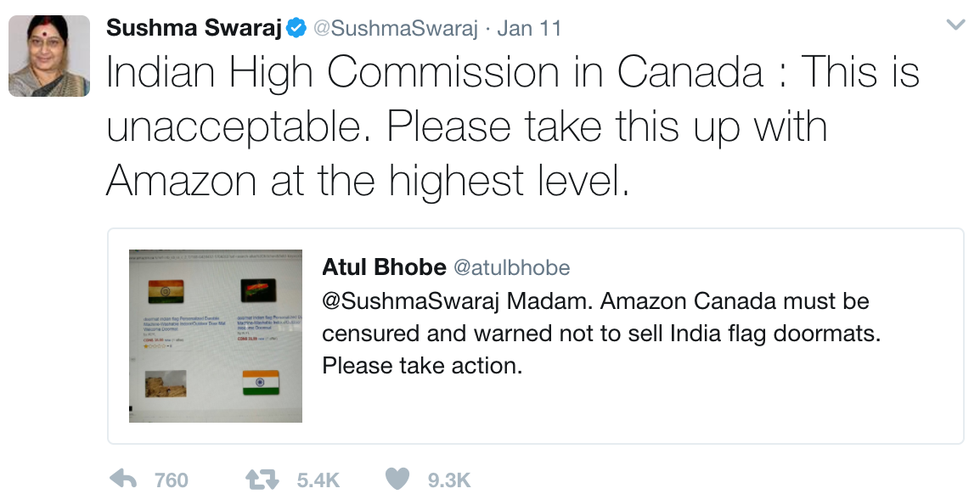This screenshot has height=494, width=980.
Task: Open the main tweet text about Amazon
Action: pyautogui.click(x=466, y=127)
